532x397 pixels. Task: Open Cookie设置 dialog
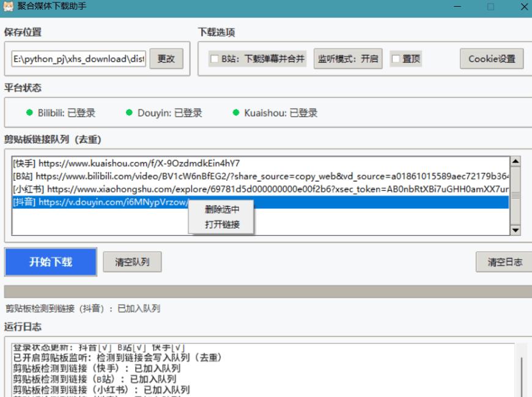tap(492, 59)
